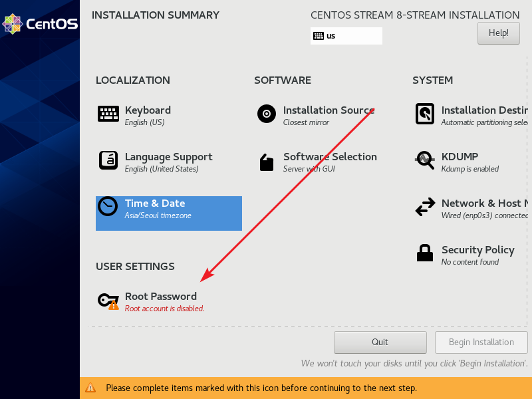Click the keyboard icon in the us layout box
Screen dimensions: 532x399
(319, 36)
